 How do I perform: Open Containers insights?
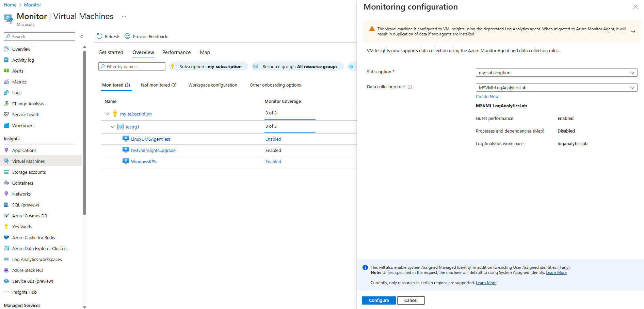click(22, 183)
